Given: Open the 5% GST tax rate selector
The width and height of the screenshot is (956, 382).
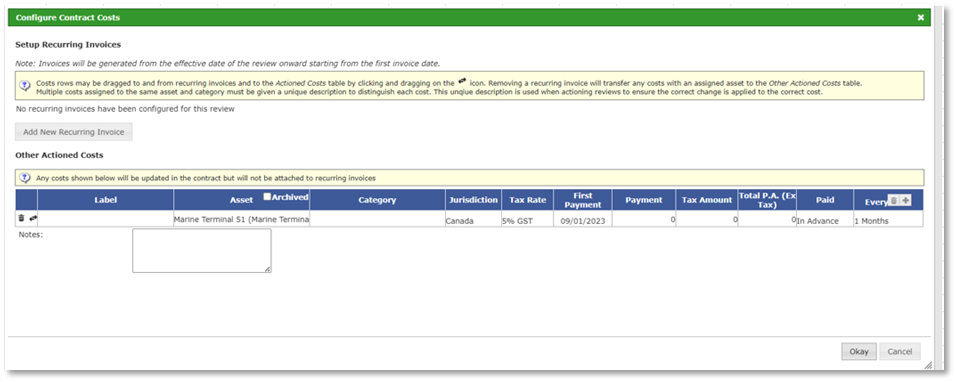Looking at the screenshot, I should point(527,219).
